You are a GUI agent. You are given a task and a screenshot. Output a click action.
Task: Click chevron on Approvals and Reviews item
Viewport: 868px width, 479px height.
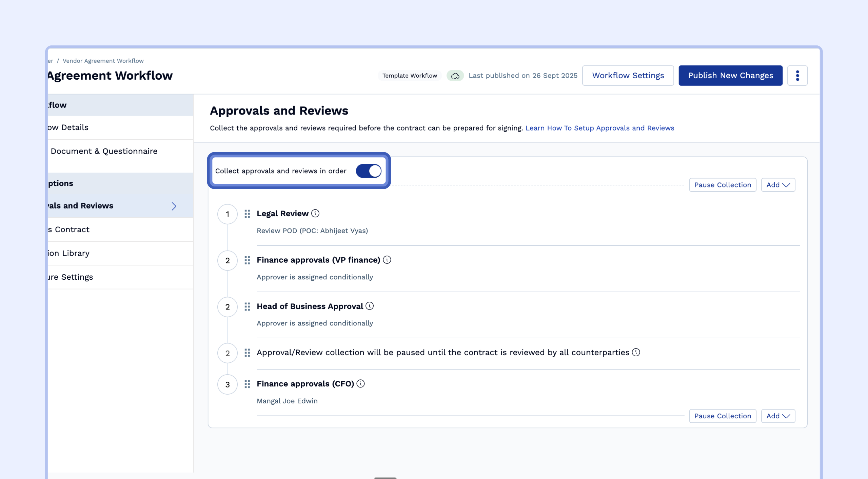[x=174, y=206]
